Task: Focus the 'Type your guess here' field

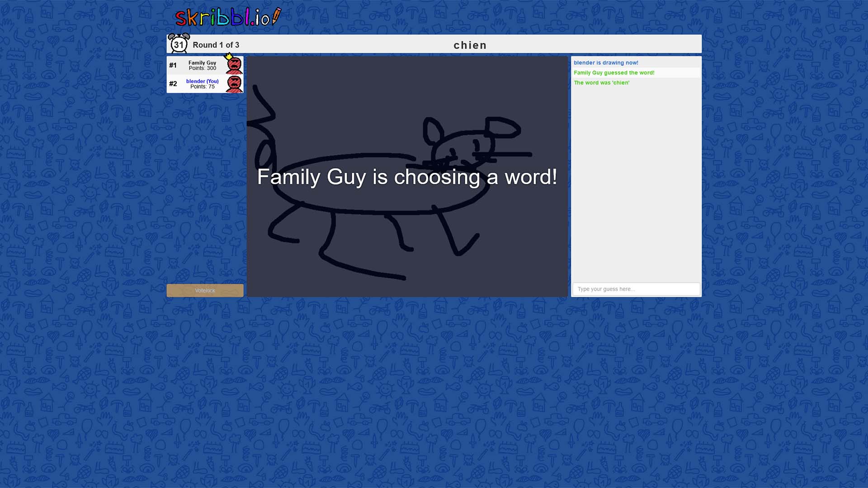Action: click(x=636, y=289)
